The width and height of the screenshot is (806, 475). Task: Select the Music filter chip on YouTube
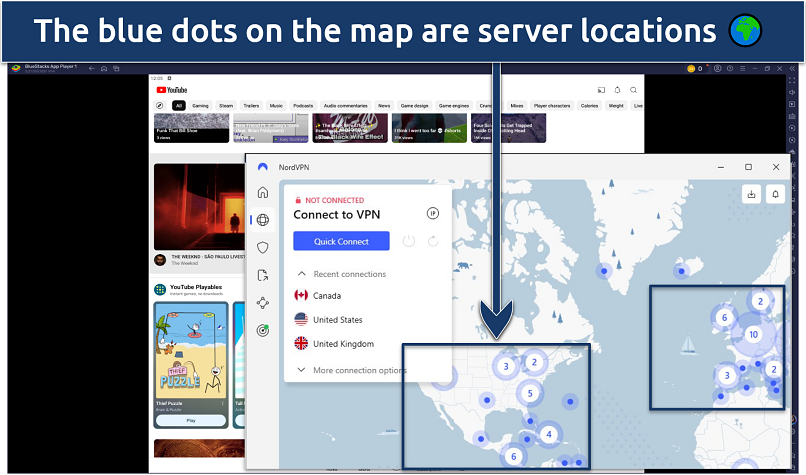[276, 105]
